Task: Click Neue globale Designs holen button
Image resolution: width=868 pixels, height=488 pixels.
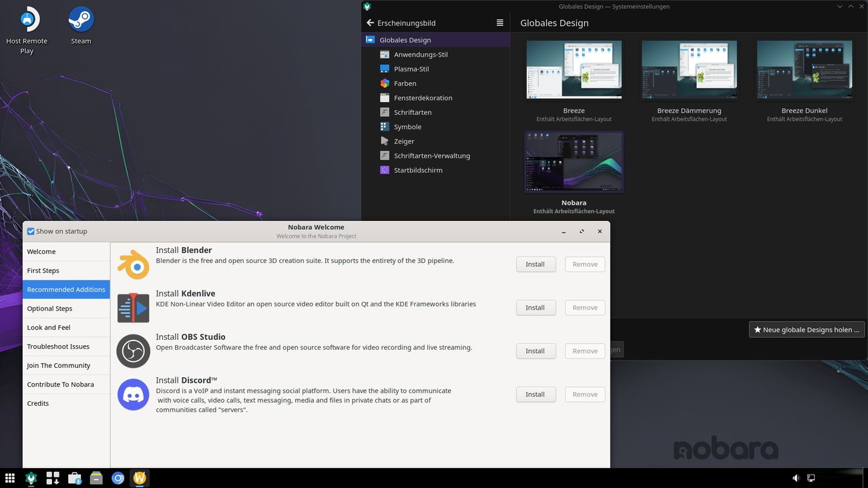Action: pyautogui.click(x=807, y=330)
